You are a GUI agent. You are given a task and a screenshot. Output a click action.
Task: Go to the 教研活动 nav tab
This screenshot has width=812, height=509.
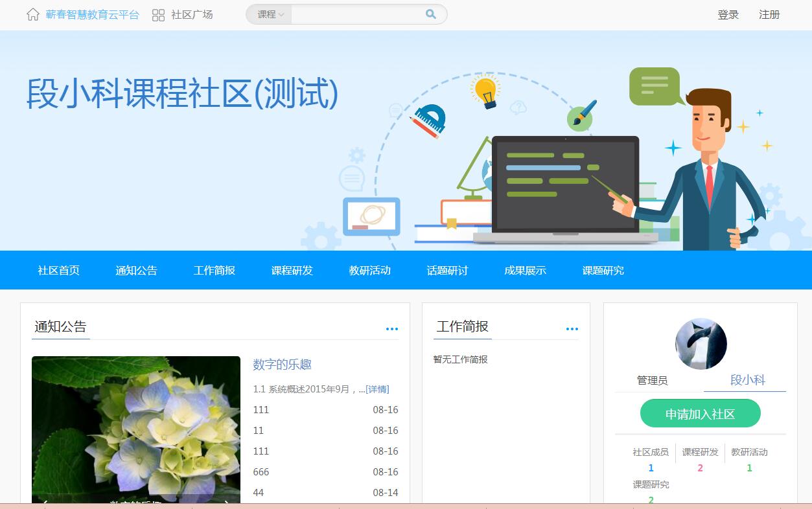[x=369, y=271]
